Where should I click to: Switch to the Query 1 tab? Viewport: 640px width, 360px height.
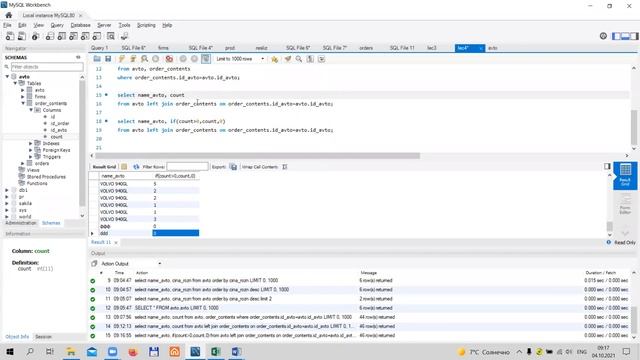[100, 48]
